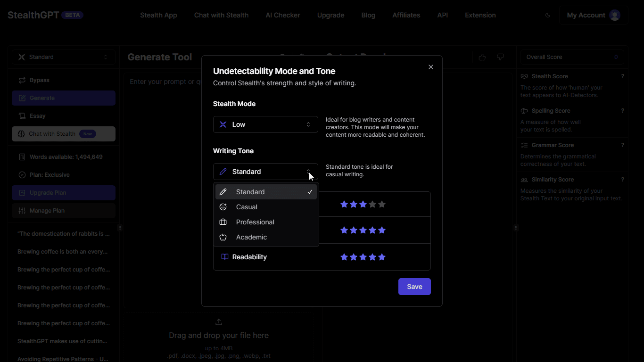Close the Undetectability Mode dialog
The width and height of the screenshot is (644, 362).
[430, 67]
